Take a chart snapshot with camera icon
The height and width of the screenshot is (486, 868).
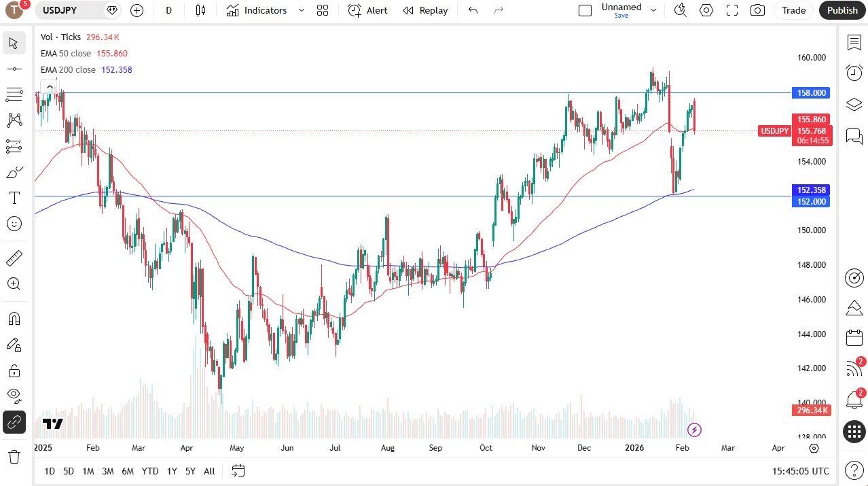tap(757, 10)
